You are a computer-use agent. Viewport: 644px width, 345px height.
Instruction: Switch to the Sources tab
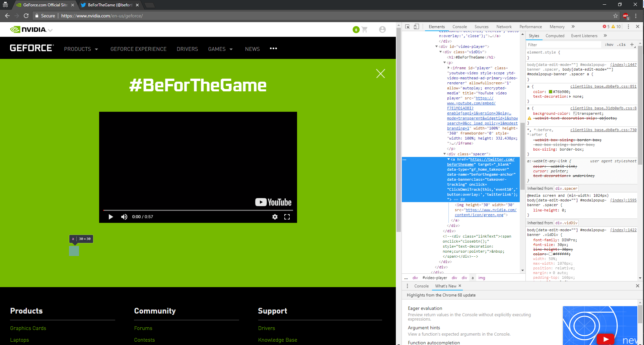(481, 27)
